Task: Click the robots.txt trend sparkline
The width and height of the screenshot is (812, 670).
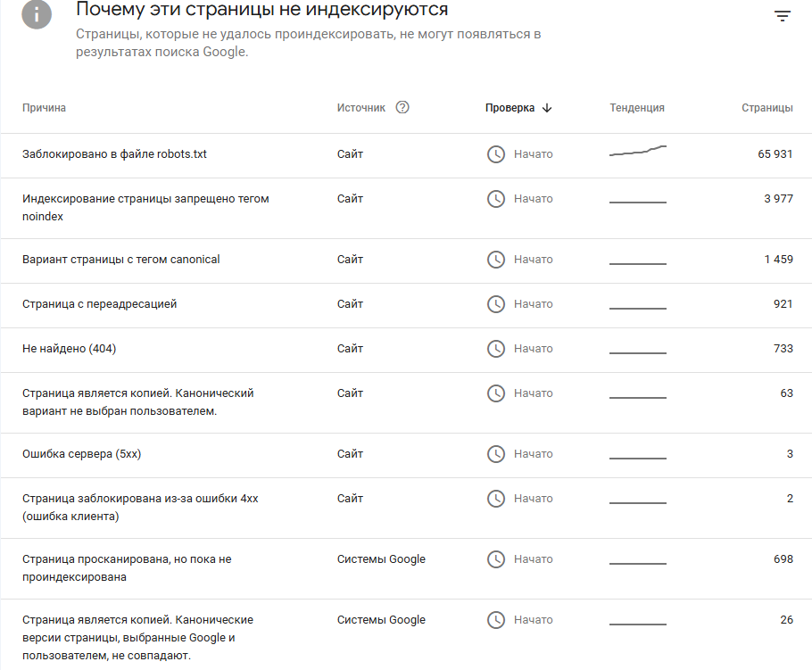Action: 638,151
